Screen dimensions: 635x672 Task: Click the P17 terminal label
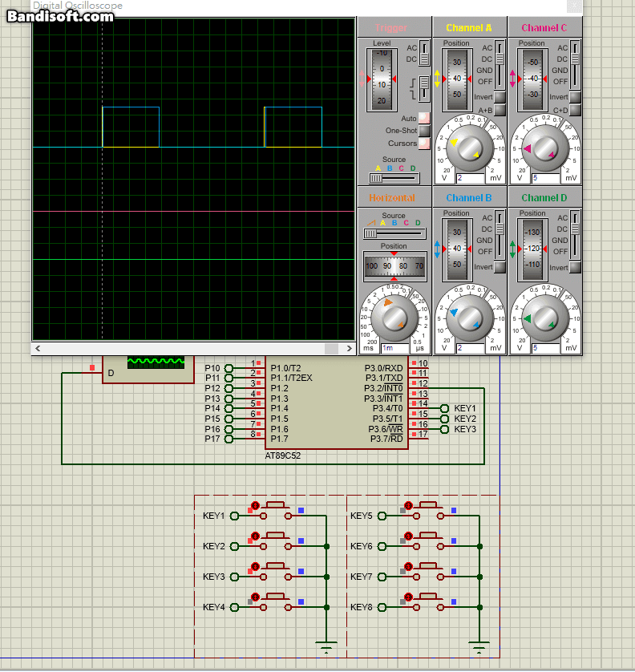tap(212, 439)
